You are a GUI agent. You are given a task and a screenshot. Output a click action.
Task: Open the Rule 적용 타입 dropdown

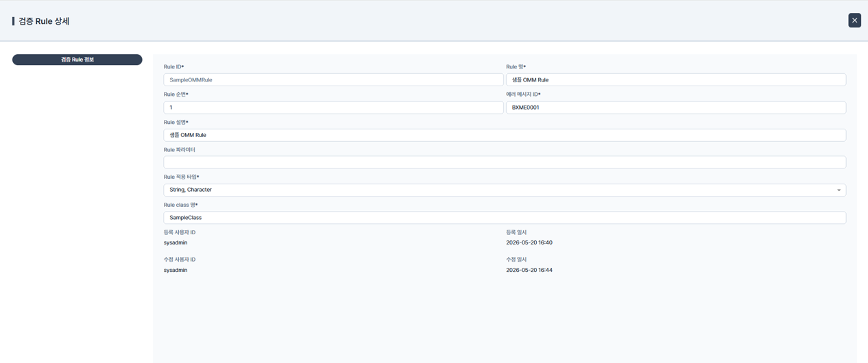pos(505,190)
